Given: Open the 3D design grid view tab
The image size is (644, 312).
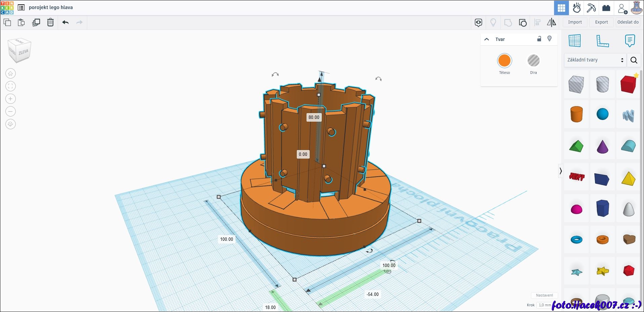Looking at the screenshot, I should (x=561, y=8).
